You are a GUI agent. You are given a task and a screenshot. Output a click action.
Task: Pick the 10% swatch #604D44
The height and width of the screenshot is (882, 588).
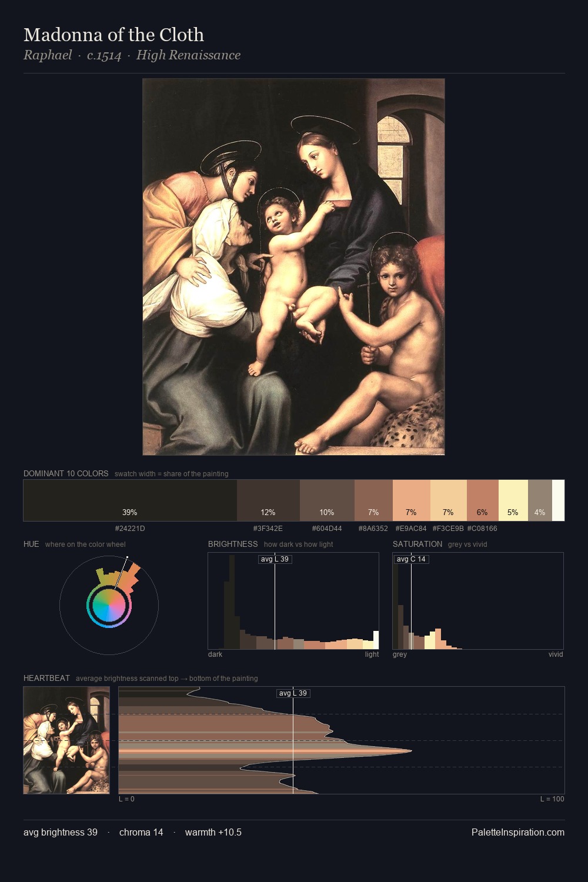coord(327,500)
